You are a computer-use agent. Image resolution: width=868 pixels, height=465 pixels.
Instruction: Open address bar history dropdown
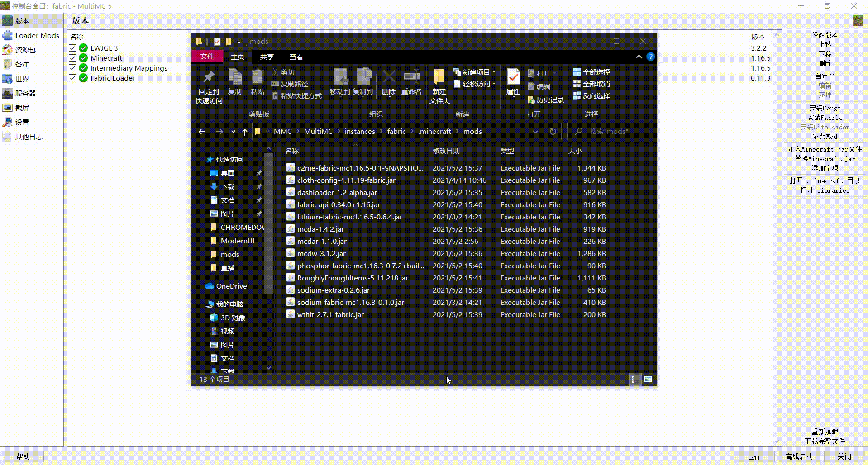[535, 132]
